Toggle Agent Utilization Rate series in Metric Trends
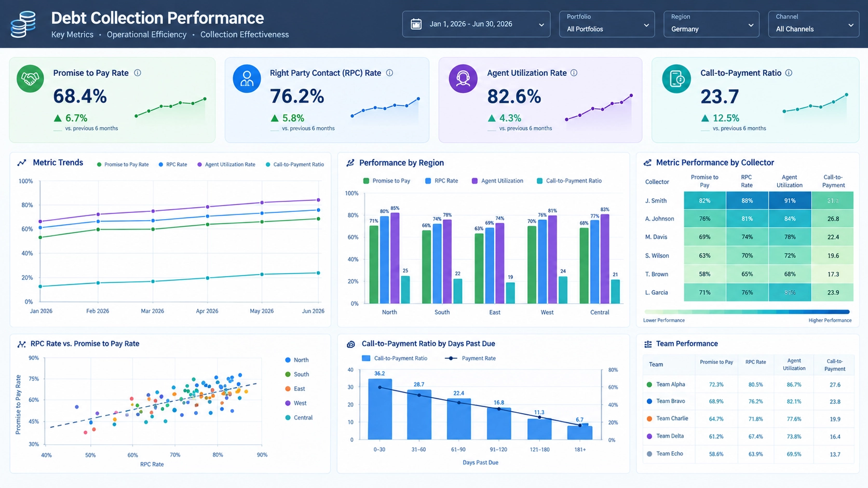This screenshot has height=488, width=868. [x=226, y=165]
